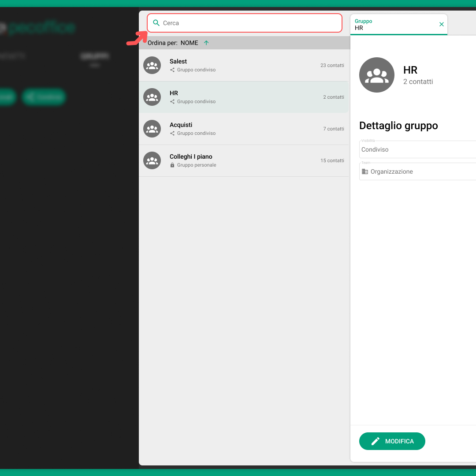The height and width of the screenshot is (476, 476).
Task: Toggle ascending sort arrow icon
Action: click(206, 43)
